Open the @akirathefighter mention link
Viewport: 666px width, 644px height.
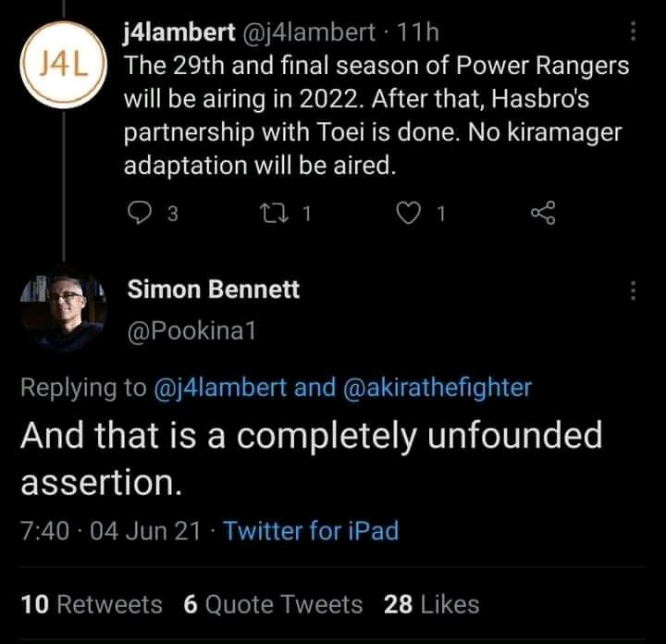tap(438, 387)
